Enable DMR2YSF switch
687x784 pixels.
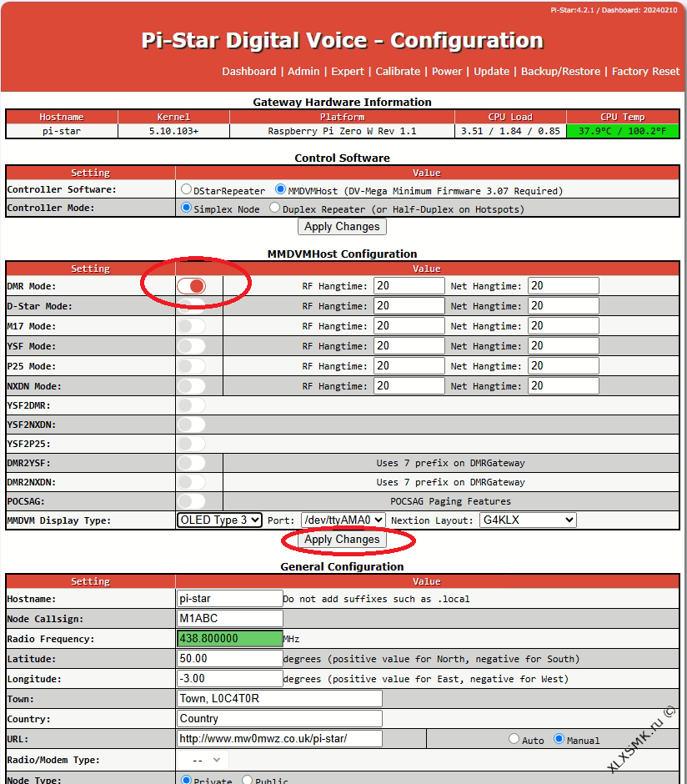click(192, 463)
